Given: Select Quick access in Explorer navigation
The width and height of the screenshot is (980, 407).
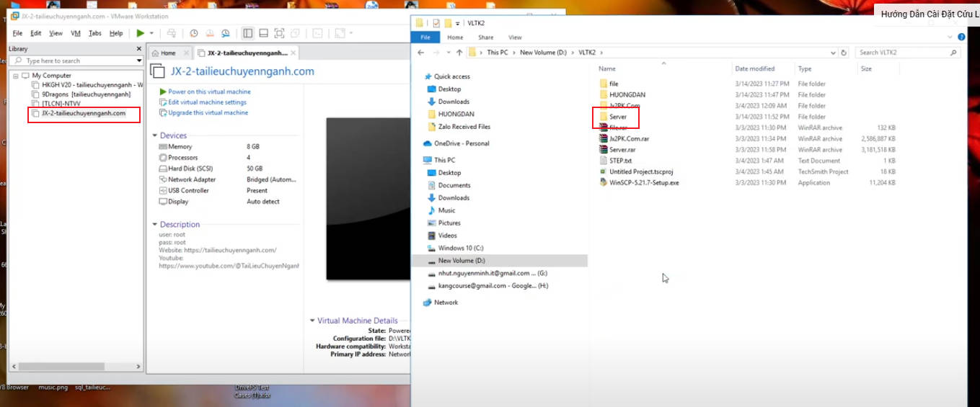Looking at the screenshot, I should tap(451, 76).
